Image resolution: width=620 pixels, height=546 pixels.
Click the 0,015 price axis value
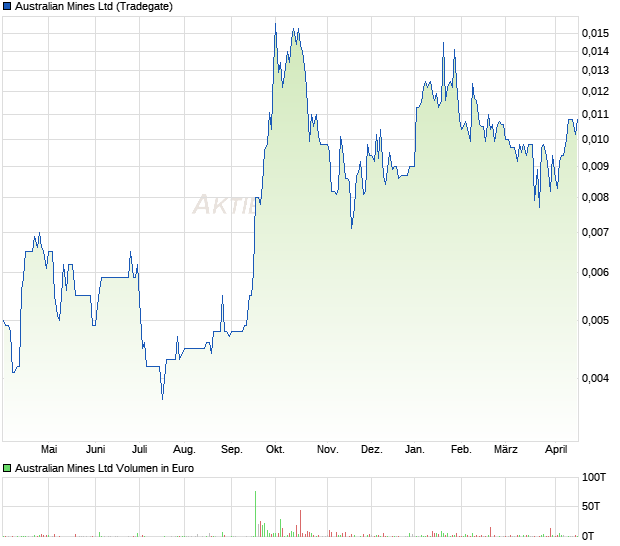pyautogui.click(x=595, y=33)
